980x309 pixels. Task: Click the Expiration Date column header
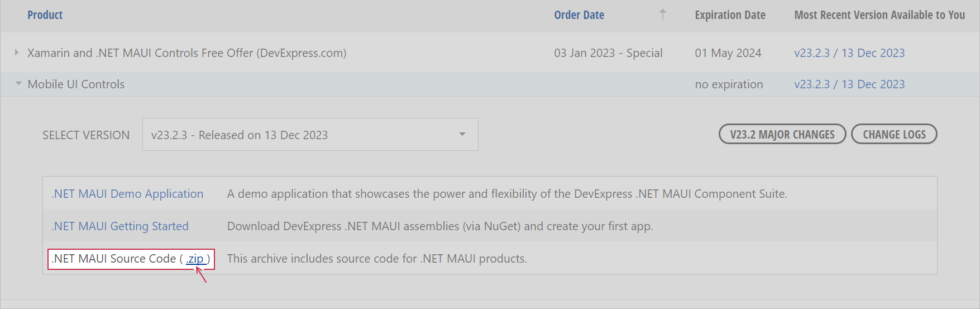pyautogui.click(x=730, y=15)
